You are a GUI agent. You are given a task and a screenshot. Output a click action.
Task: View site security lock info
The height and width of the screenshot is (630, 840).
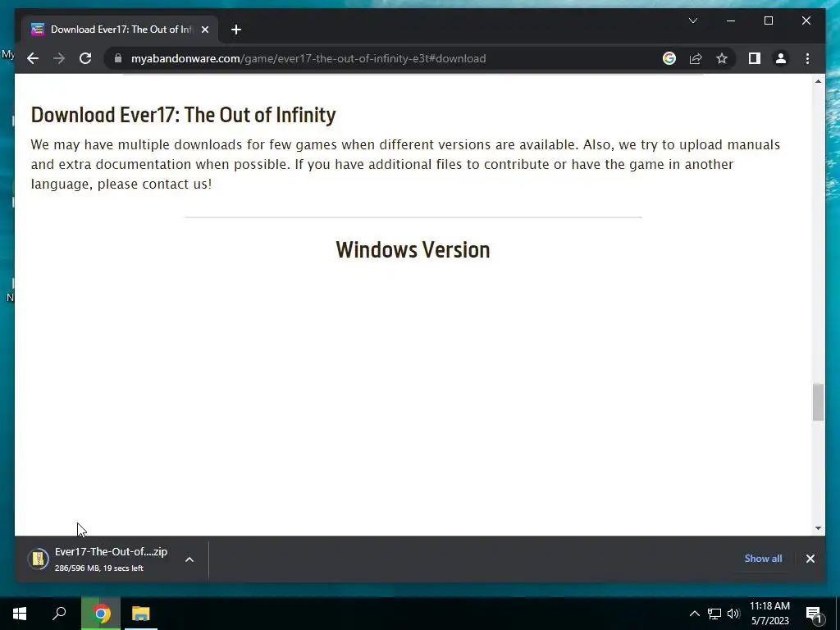pos(118,58)
